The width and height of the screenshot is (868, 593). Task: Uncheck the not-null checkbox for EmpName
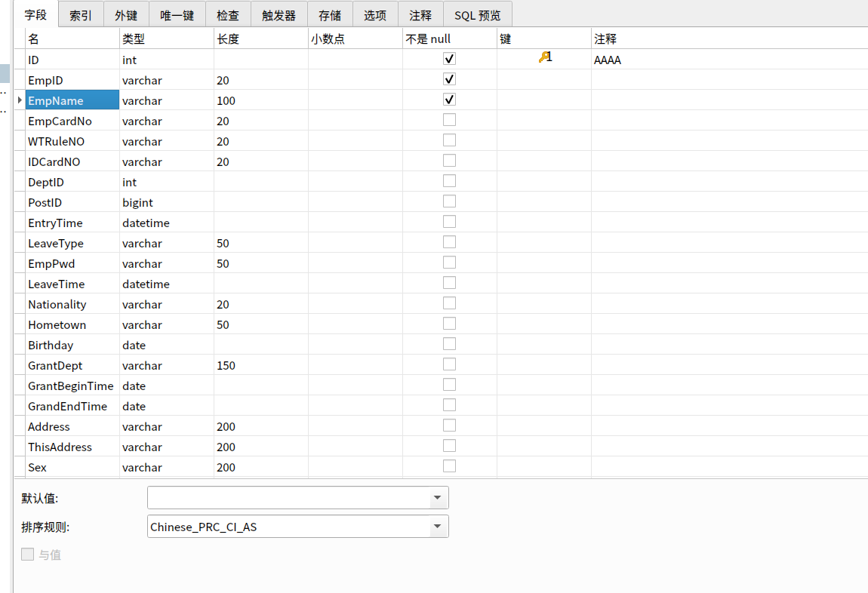450,100
